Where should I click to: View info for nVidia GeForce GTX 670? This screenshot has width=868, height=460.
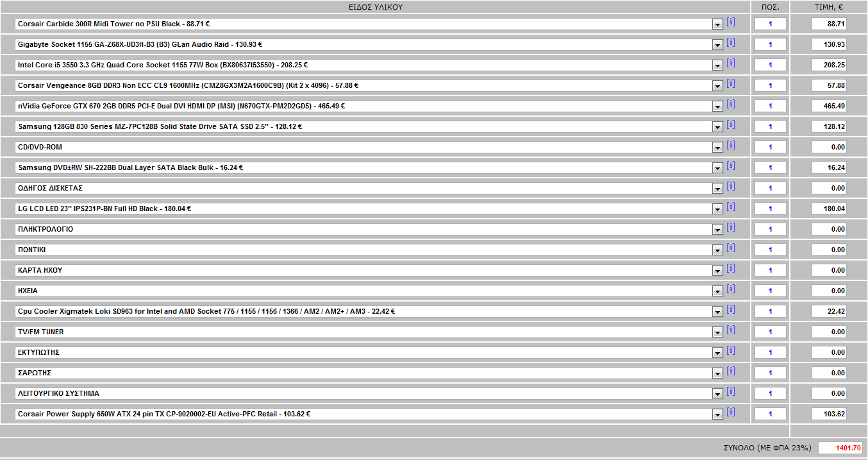(x=731, y=105)
